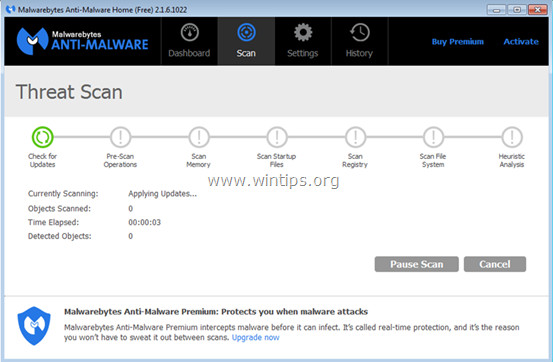Click the Upgrade now link
Viewport: 553px width, 362px height.
(256, 337)
